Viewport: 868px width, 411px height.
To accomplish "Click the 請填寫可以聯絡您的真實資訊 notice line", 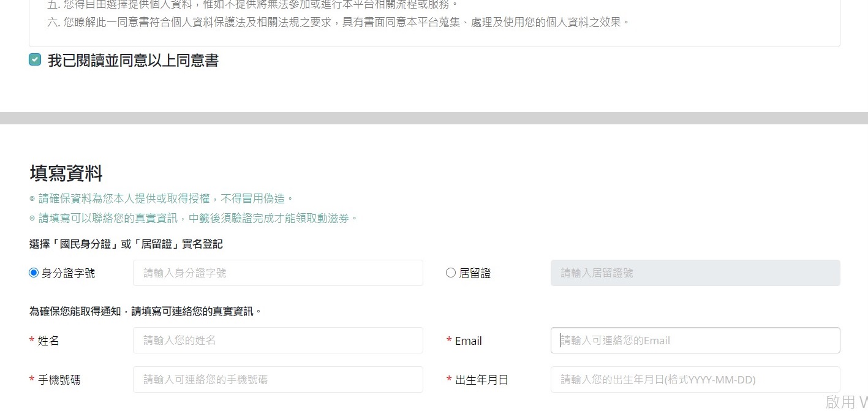I will coord(194,218).
